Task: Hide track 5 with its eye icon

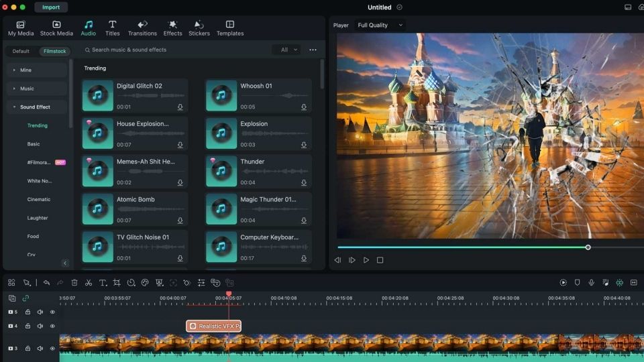Action: tap(52, 312)
